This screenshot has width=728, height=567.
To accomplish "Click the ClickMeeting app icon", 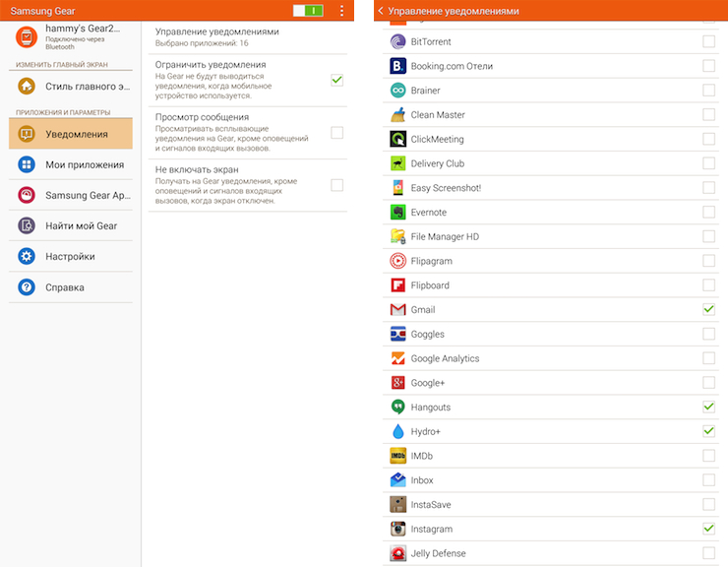I will click(397, 139).
